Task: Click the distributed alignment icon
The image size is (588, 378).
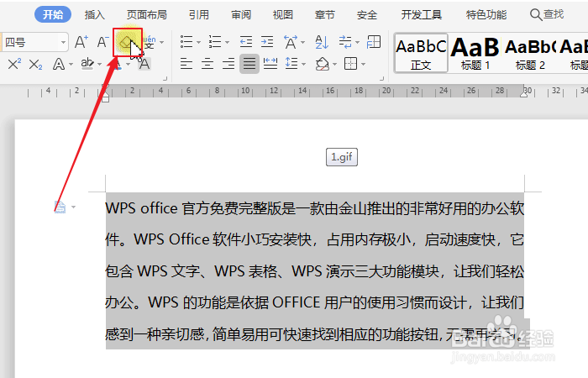Action: 270,64
